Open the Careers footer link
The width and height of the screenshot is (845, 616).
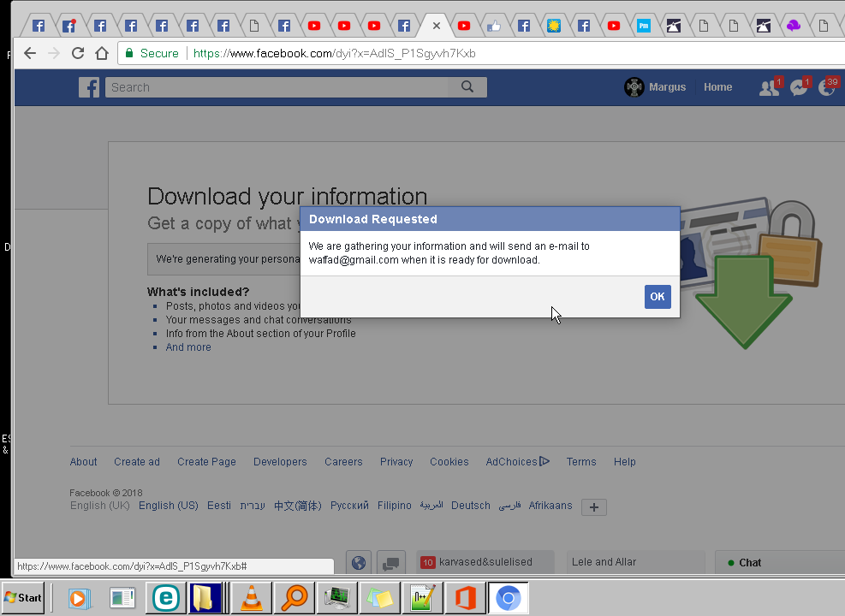343,461
